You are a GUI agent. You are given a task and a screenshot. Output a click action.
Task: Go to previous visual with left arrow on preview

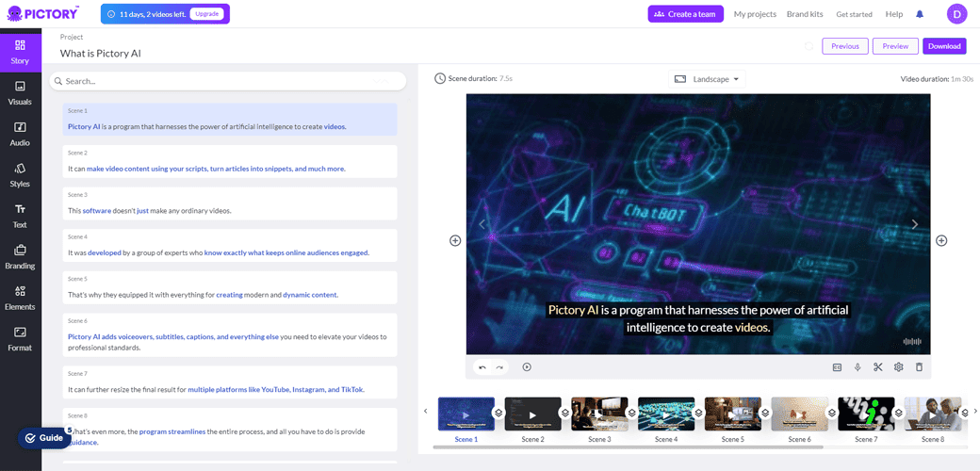tap(482, 224)
